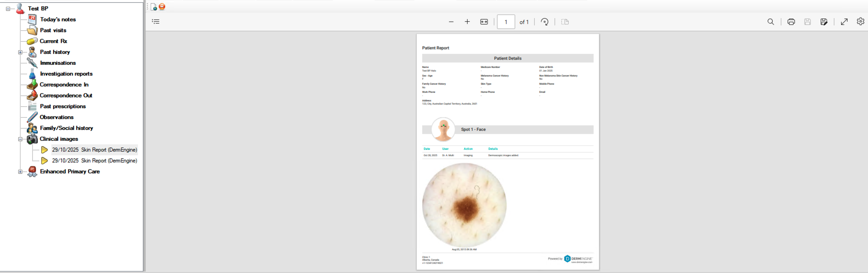Select second Skin Report (DermEngine) entry
Viewport: 868px width, 273px height.
[x=94, y=161]
